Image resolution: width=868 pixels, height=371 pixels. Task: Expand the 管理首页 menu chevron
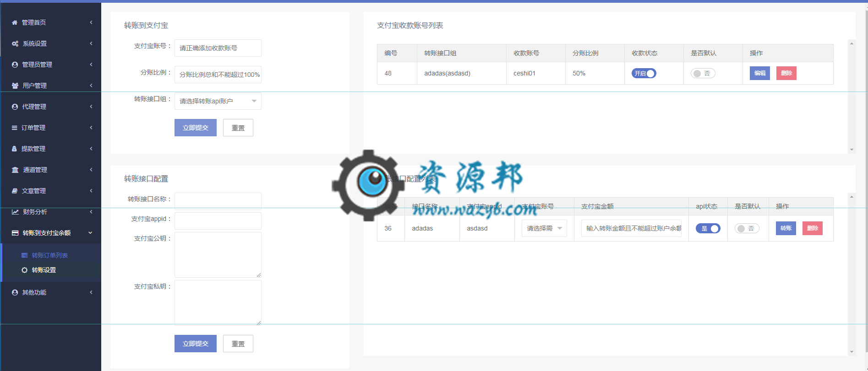tap(91, 22)
